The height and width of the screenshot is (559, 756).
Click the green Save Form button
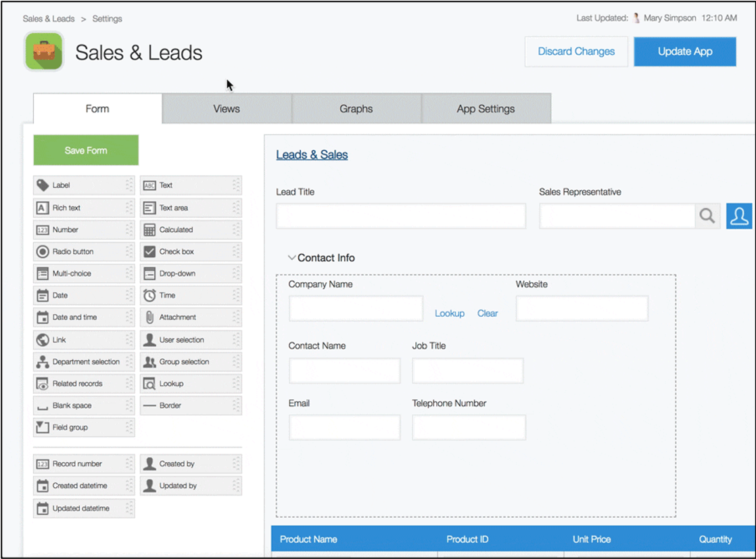pos(86,150)
